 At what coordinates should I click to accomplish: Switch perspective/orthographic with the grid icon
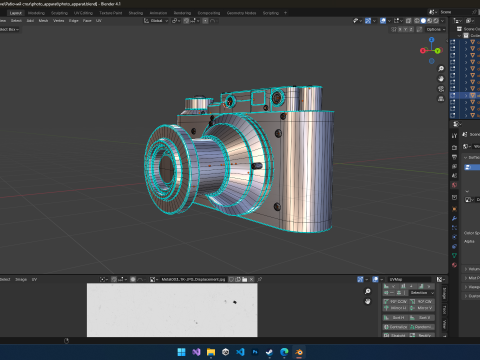point(441,99)
